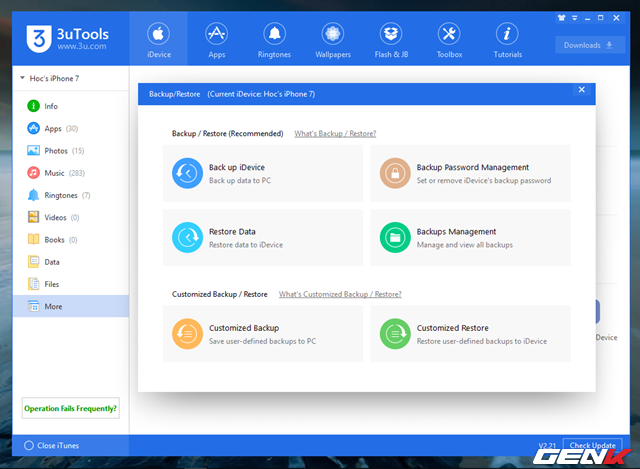Collapse the Hoc's iPhone 7 device tree

(x=22, y=78)
